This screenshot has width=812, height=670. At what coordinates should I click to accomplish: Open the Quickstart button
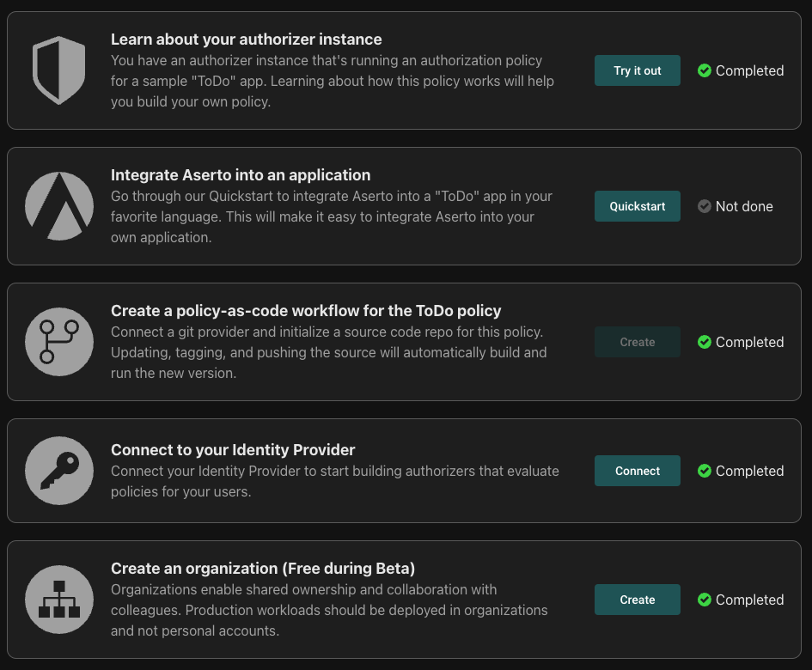pyautogui.click(x=637, y=206)
